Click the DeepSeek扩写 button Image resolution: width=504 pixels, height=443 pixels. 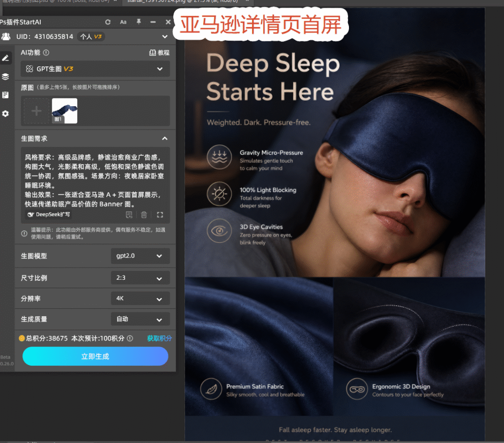tap(49, 214)
